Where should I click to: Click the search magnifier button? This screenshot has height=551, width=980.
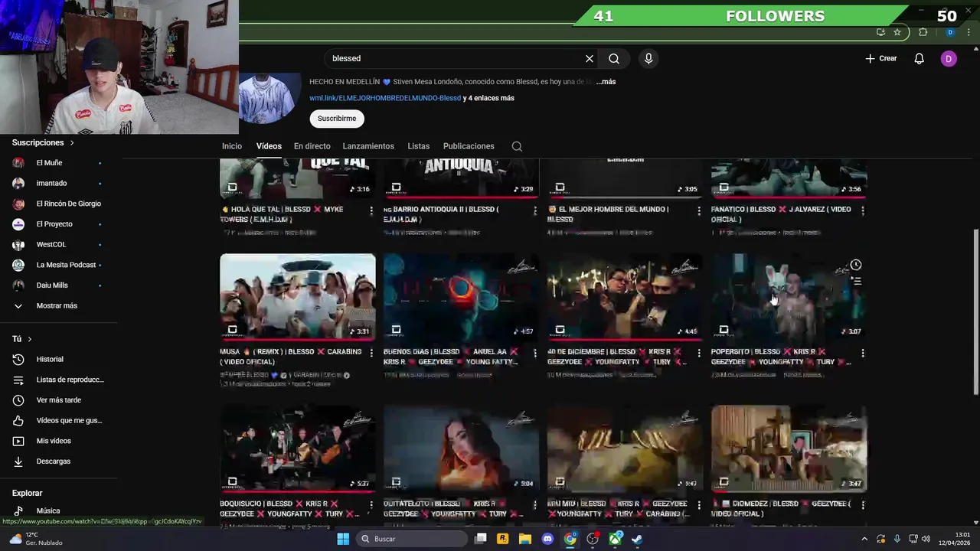click(x=614, y=58)
